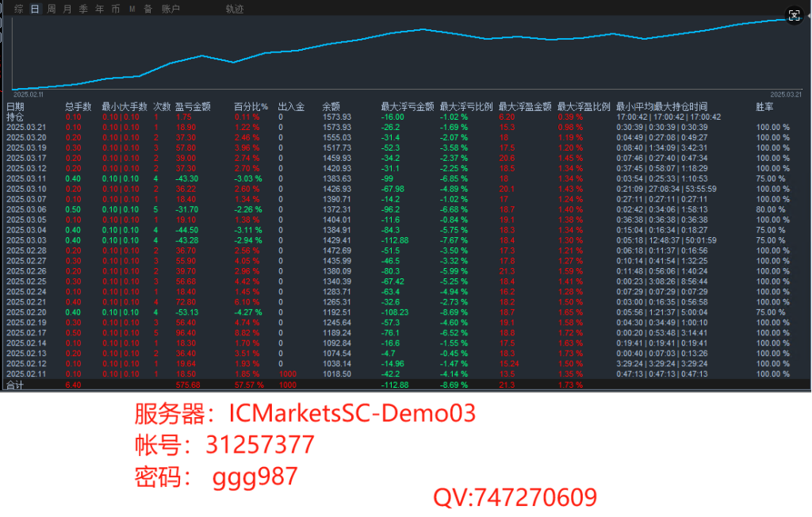812x517 pixels.
Task: Click the 最小|平均|最大持仓时间 column header
Action: [x=662, y=107]
